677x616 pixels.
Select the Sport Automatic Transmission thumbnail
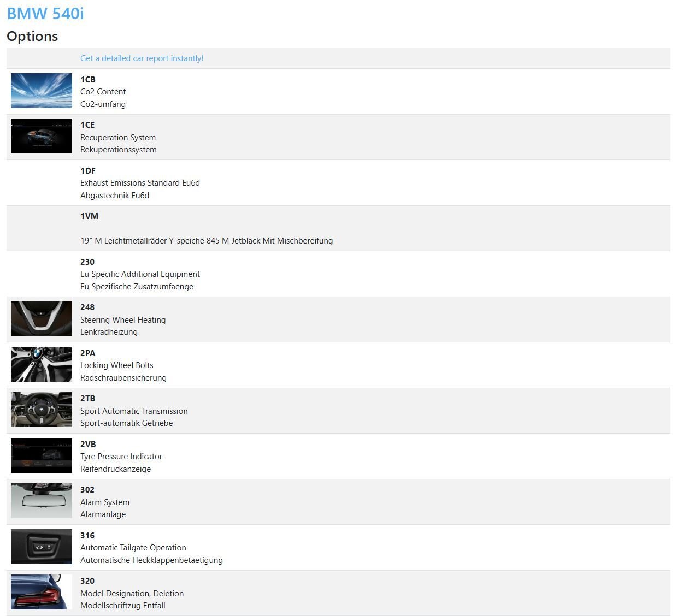pyautogui.click(x=42, y=410)
